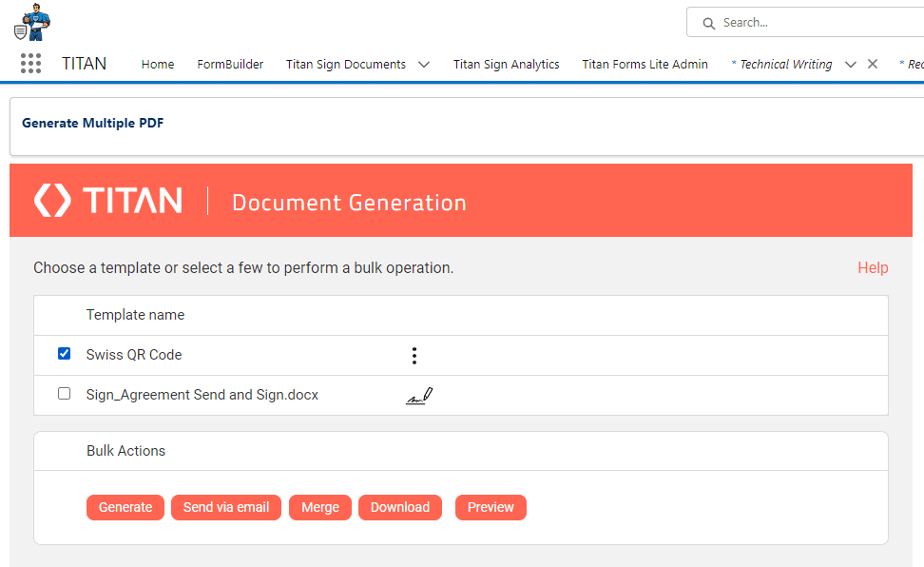Open the App Launcher grid icon
This screenshot has width=924, height=567.
[30, 64]
